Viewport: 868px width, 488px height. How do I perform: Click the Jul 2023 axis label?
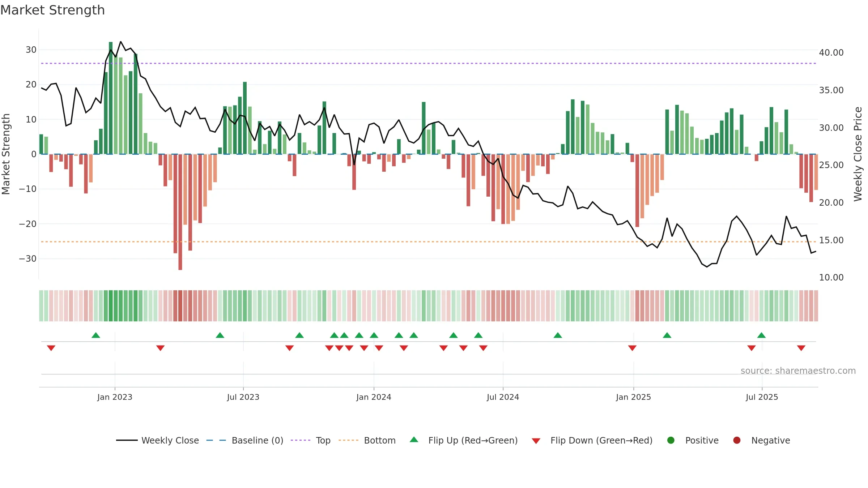pos(243,397)
